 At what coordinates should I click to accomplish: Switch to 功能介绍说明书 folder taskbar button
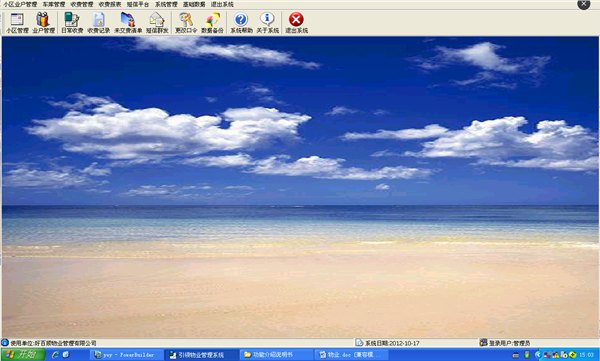pos(276,355)
